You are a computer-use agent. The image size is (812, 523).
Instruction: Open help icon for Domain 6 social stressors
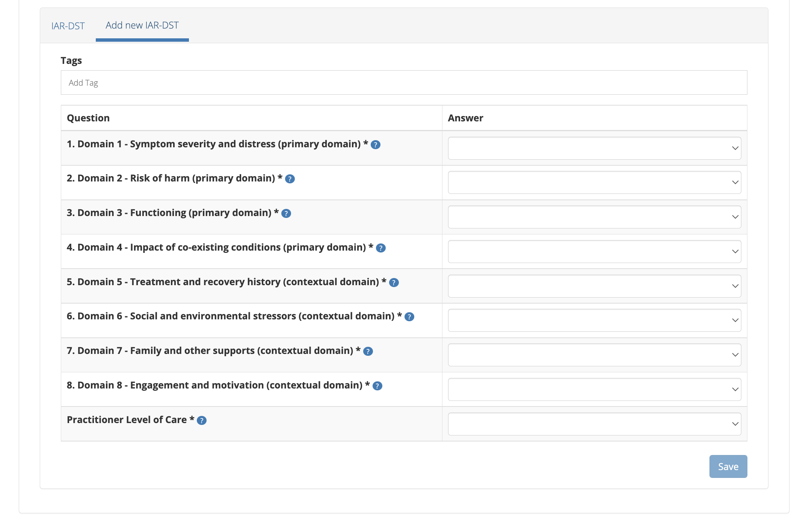[x=409, y=317]
